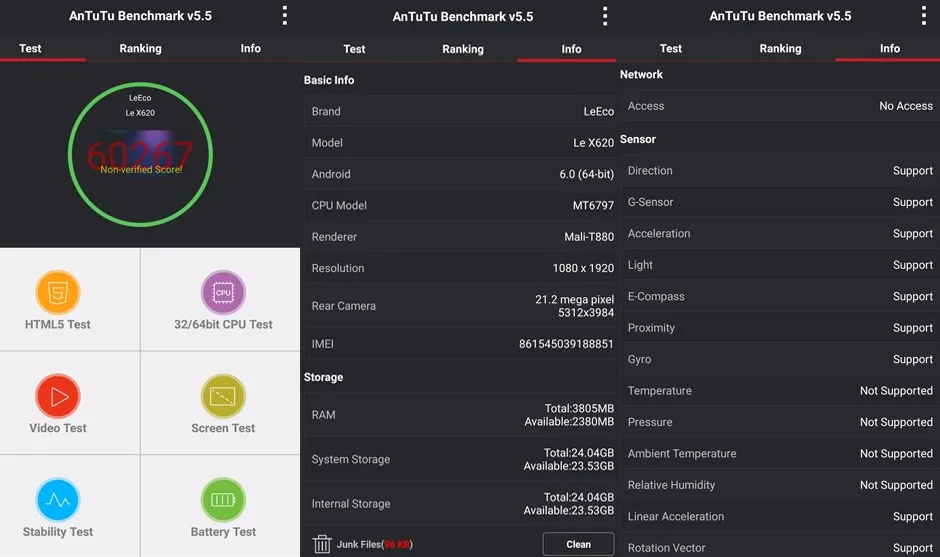
Task: Open Info tab in left screen
Action: coord(251,49)
